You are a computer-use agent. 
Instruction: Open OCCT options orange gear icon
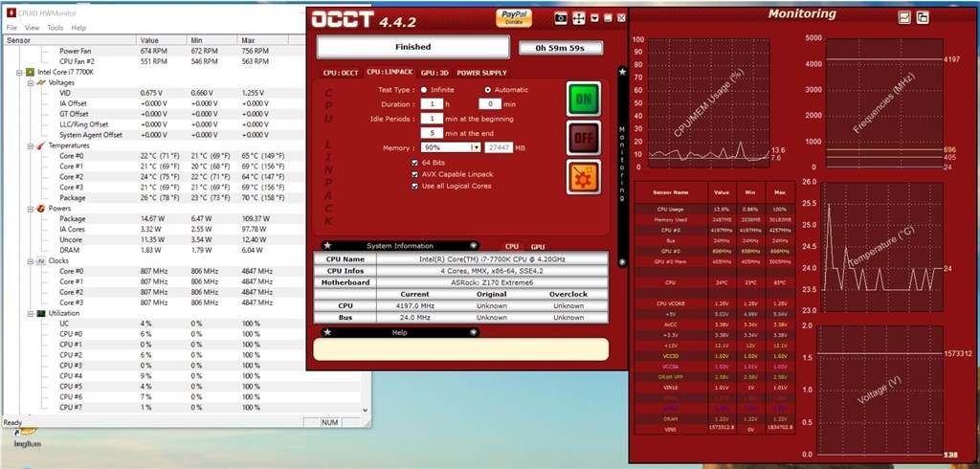584,177
